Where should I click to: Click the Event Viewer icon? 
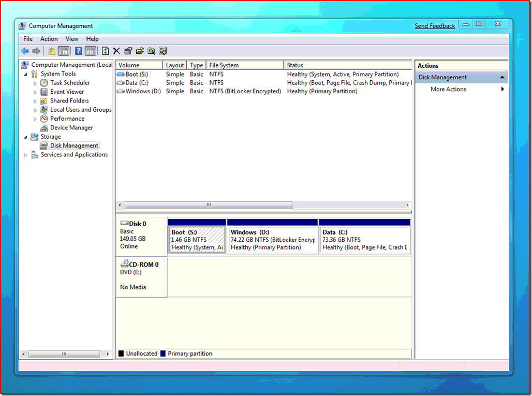(x=44, y=92)
